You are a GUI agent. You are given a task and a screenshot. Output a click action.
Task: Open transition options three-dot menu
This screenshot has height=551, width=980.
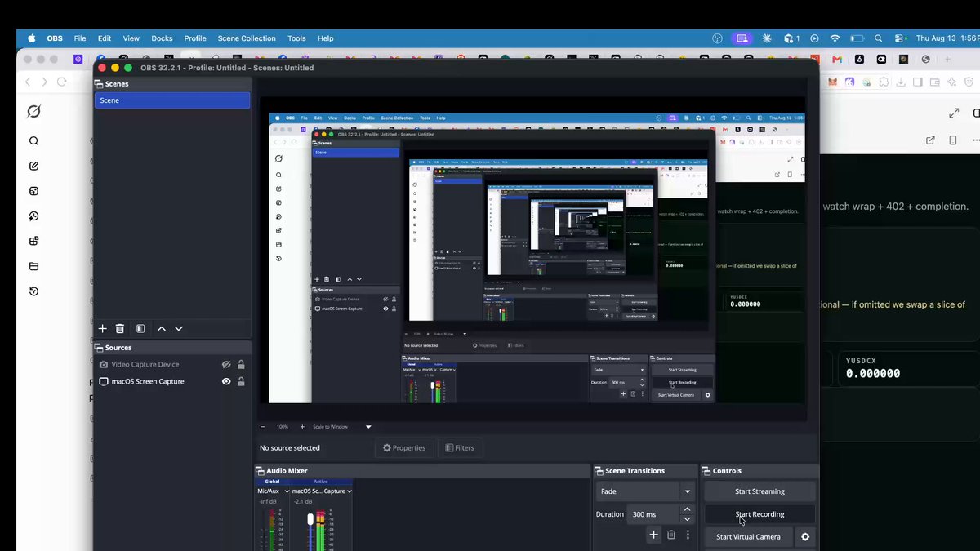pyautogui.click(x=688, y=535)
